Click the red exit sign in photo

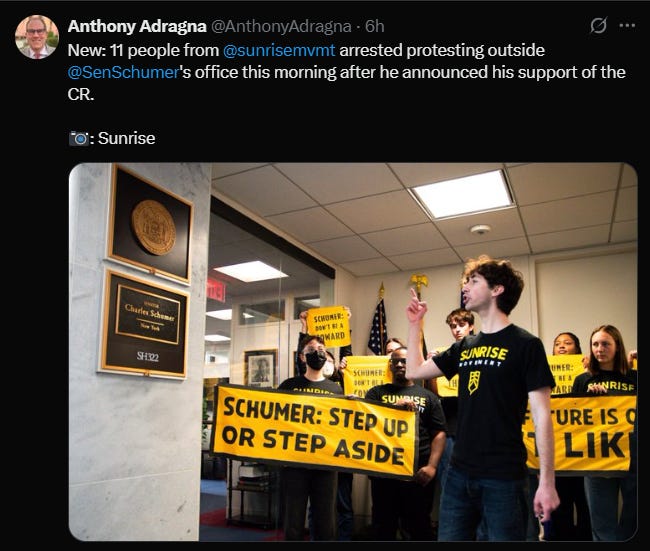(x=216, y=290)
